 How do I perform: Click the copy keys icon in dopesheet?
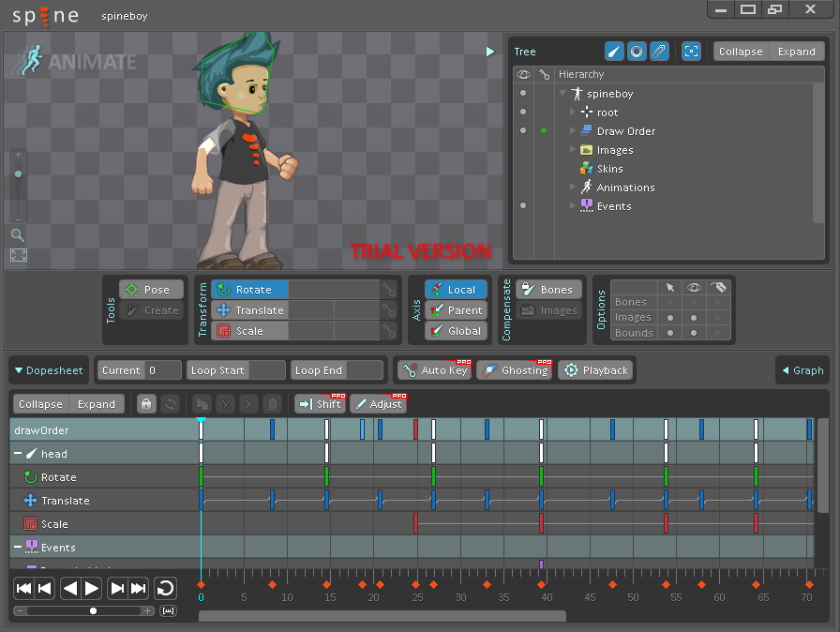pyautogui.click(x=202, y=404)
